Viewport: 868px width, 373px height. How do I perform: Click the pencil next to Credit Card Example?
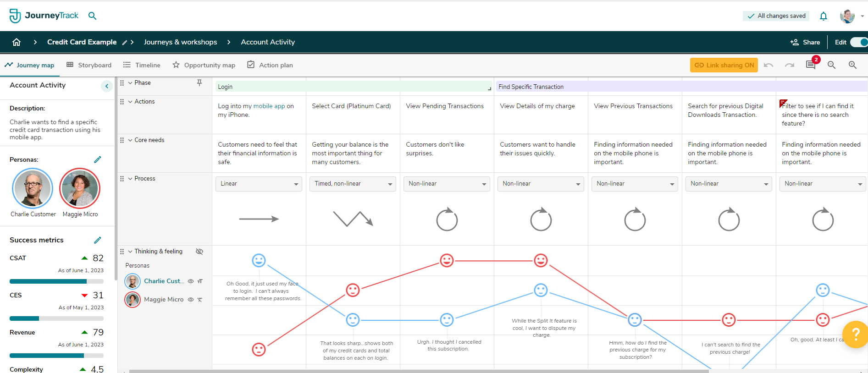pos(124,43)
